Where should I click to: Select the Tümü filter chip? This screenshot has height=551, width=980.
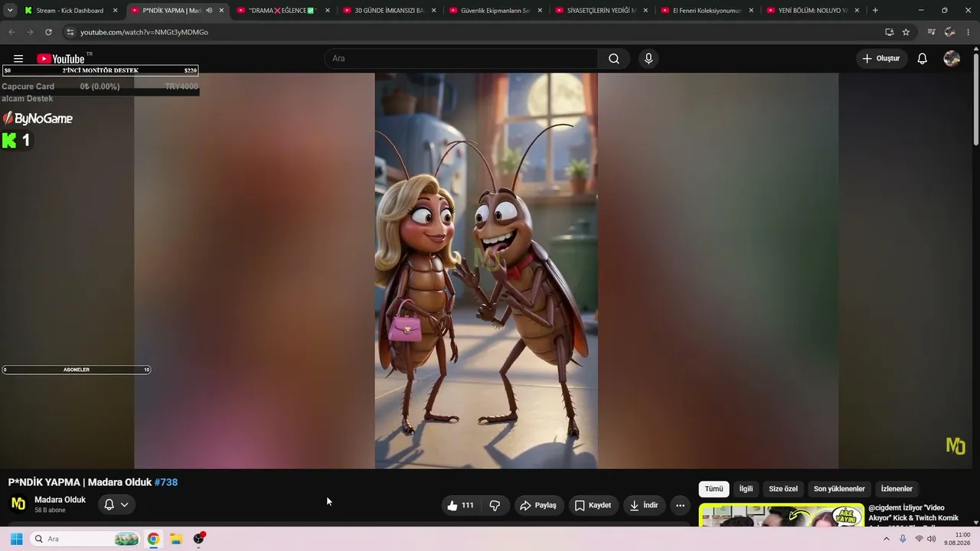click(714, 489)
